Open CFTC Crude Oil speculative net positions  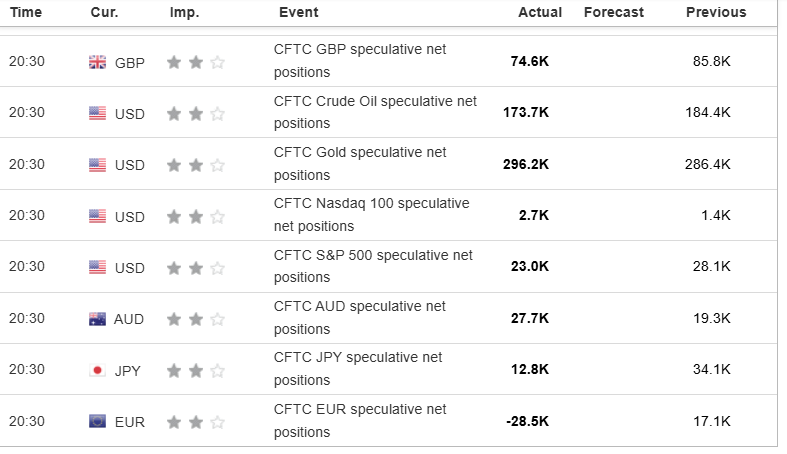(x=375, y=112)
